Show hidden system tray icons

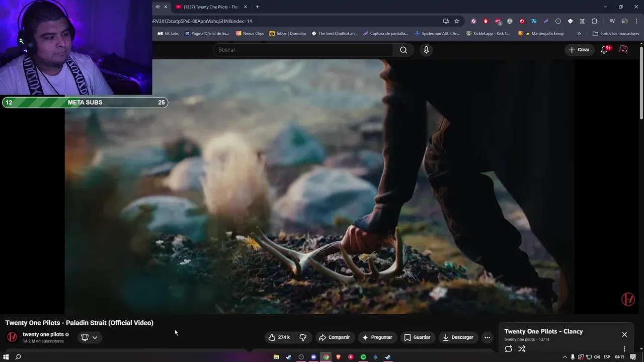[565, 357]
